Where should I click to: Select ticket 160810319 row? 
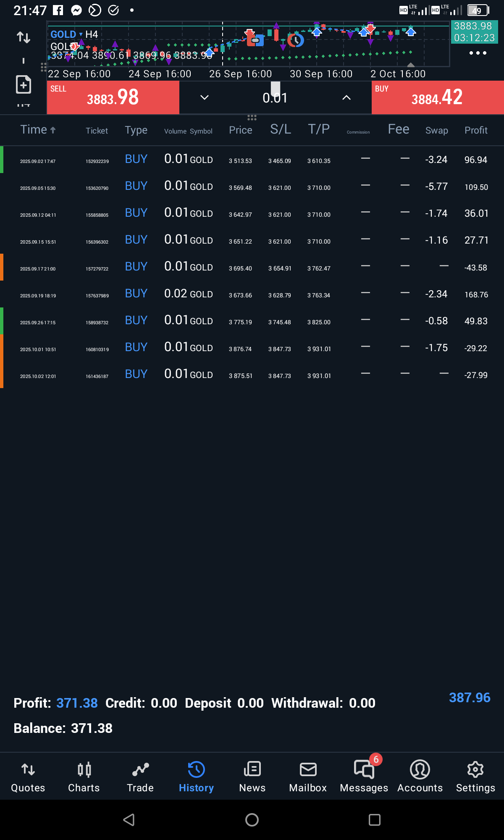[252, 348]
